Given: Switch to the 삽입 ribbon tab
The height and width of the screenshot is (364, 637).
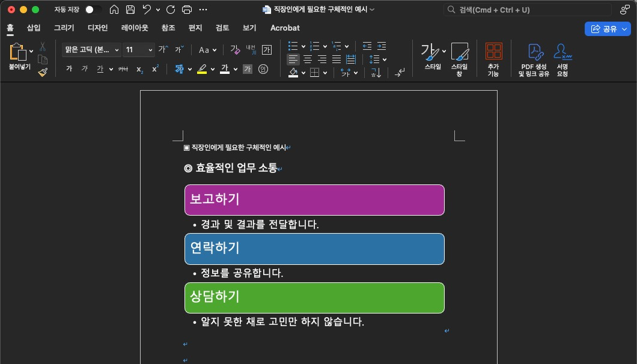Looking at the screenshot, I should [x=32, y=28].
